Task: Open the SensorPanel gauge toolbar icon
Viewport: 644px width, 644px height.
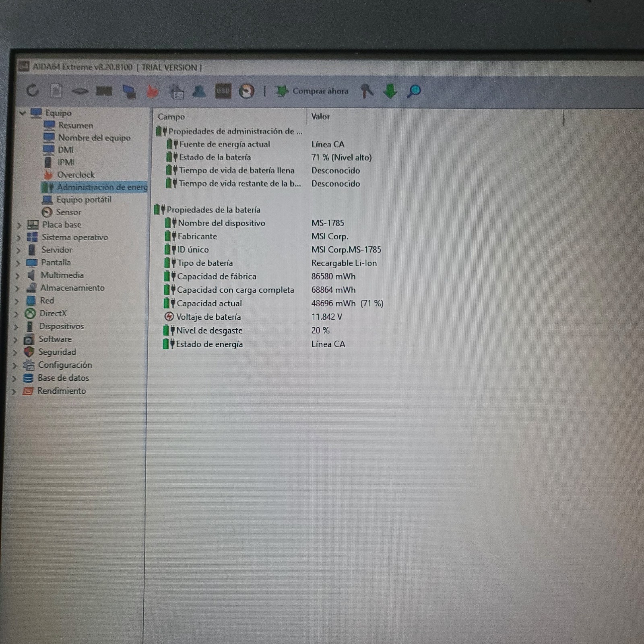Action: point(246,91)
